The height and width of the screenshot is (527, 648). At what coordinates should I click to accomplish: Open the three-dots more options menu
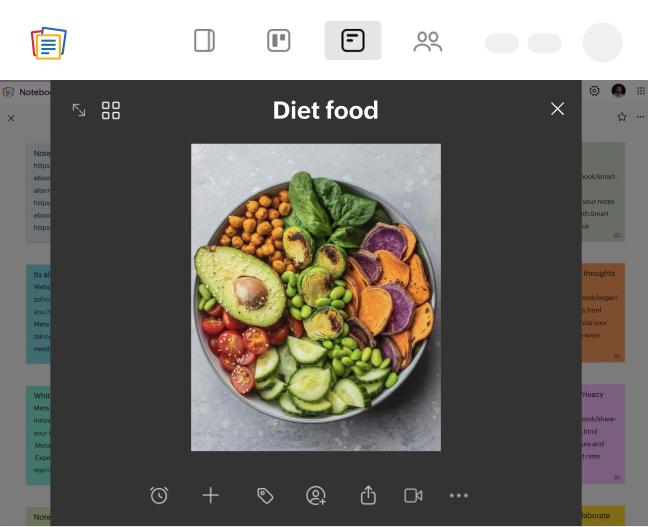[459, 495]
